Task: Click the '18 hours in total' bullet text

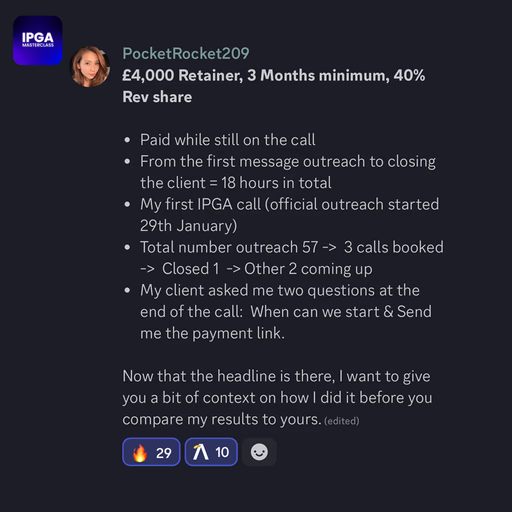Action: click(x=276, y=183)
